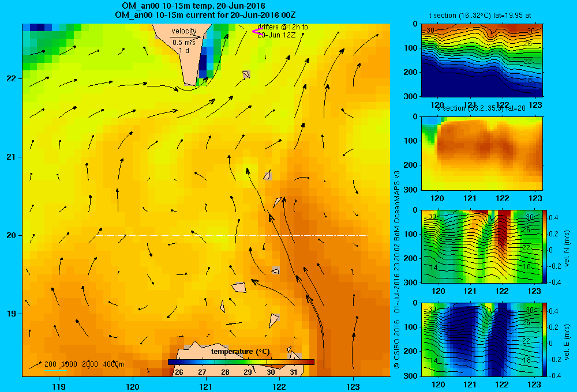The width and height of the screenshot is (577, 392).
Task: Select the 'velocity' legend label
Action: (184, 31)
